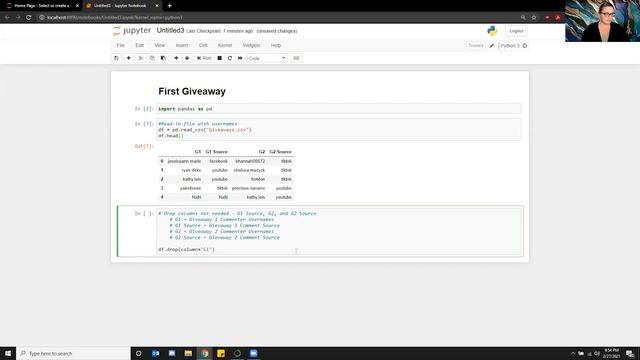The height and width of the screenshot is (360, 640).
Task: Open the Kernel menu
Action: [224, 45]
